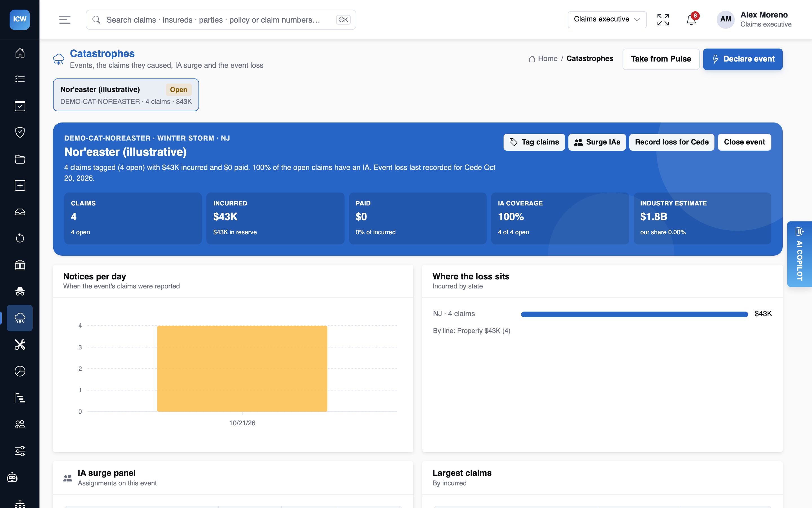
Task: Click the circular arrow recovery sidebar icon
Action: pyautogui.click(x=20, y=238)
